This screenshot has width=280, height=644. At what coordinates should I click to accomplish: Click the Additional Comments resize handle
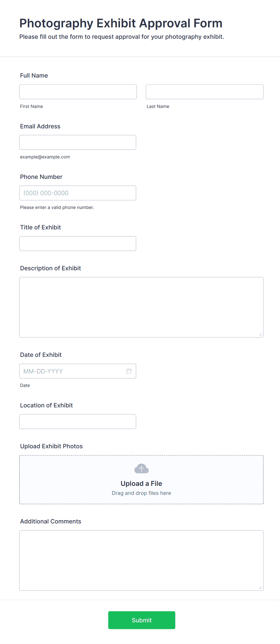260,587
